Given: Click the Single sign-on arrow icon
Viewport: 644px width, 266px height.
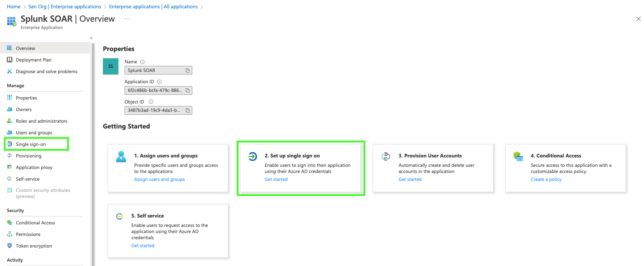Looking at the screenshot, I should (9, 144).
